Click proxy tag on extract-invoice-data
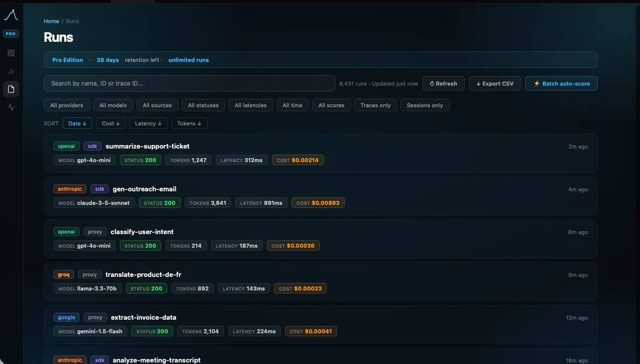Image resolution: width=640 pixels, height=364 pixels. (x=95, y=317)
